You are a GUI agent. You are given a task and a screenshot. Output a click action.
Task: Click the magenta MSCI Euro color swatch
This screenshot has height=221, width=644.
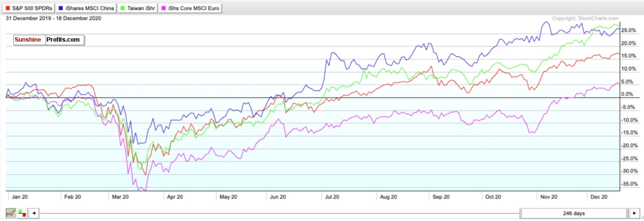pos(164,8)
